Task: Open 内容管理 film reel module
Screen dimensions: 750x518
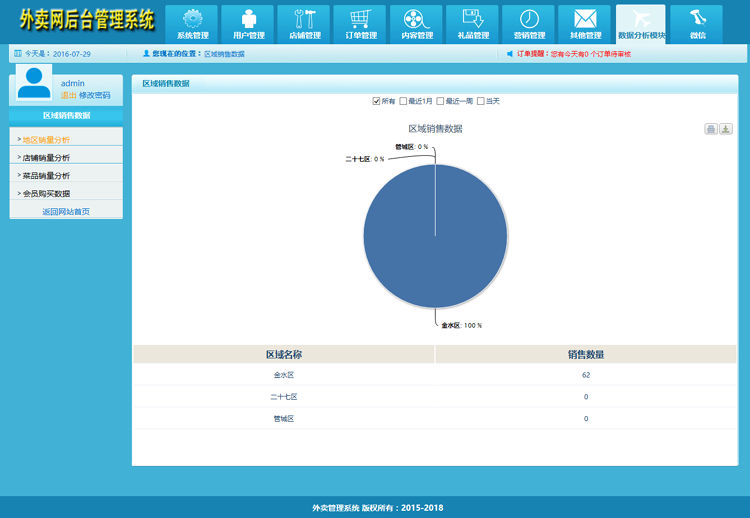Action: 417,24
